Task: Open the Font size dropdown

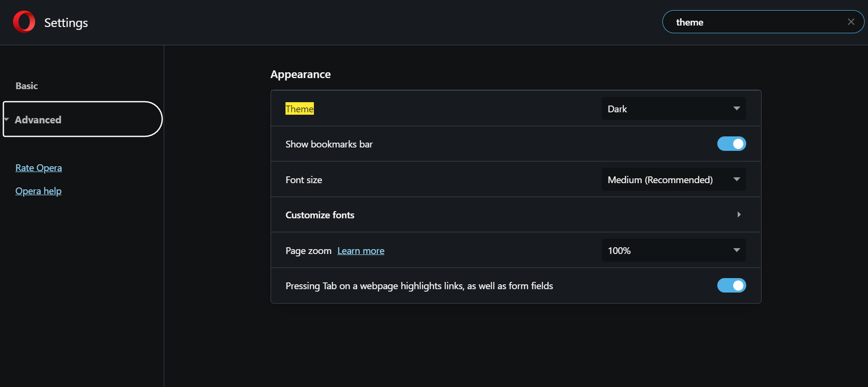Action: point(674,179)
